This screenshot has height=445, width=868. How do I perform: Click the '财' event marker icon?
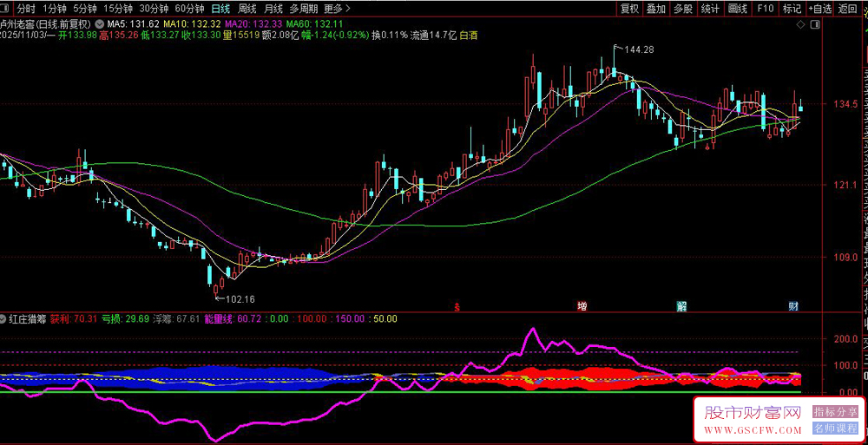point(792,306)
